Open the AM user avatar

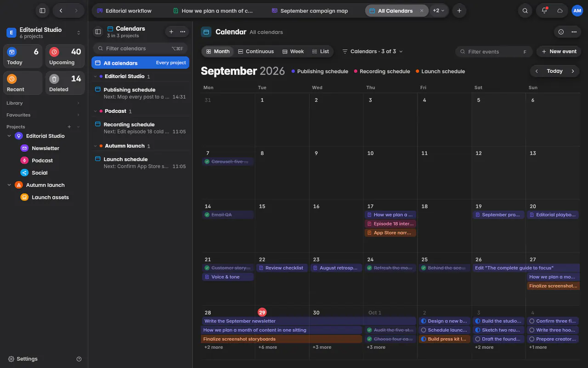tap(577, 11)
